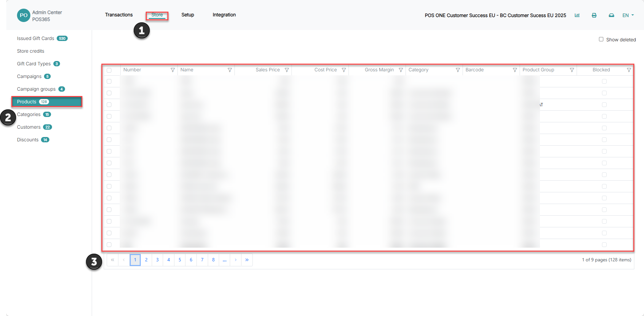Sort by the Gross Margin header
Screen dimensions: 644x316
click(379, 70)
